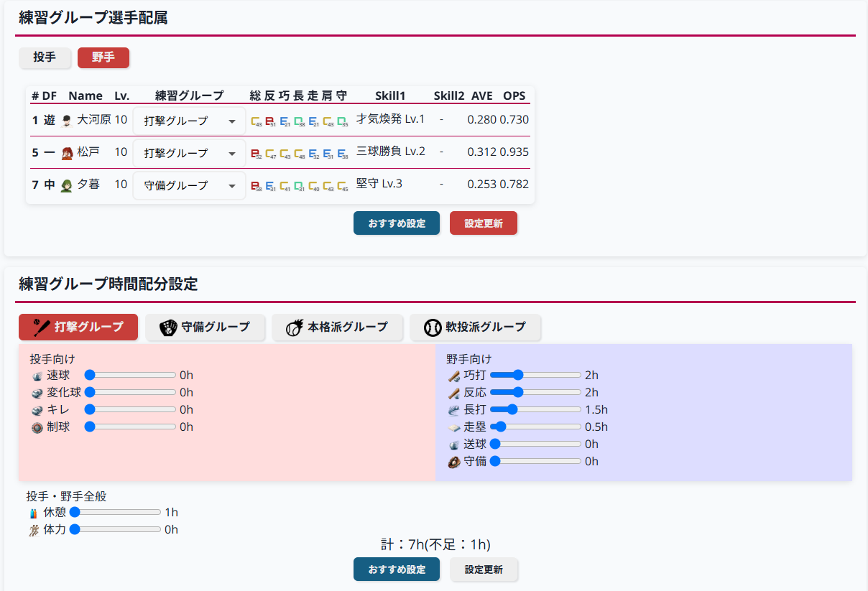868x591 pixels.
Task: Click 大河原's player avatar icon
Action: point(67,121)
